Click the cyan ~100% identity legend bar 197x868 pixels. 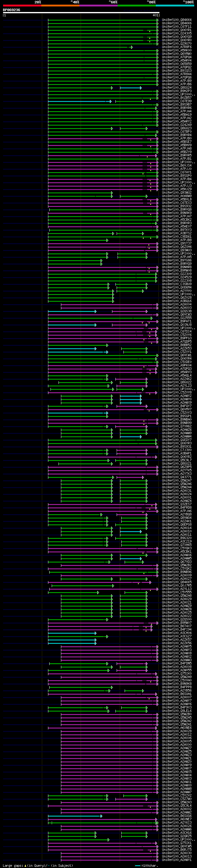click(175, 6)
